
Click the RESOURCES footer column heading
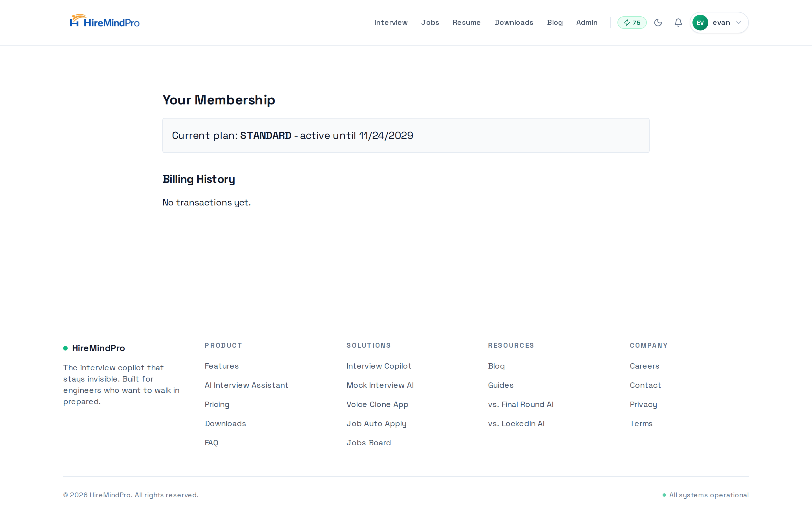pyautogui.click(x=511, y=345)
